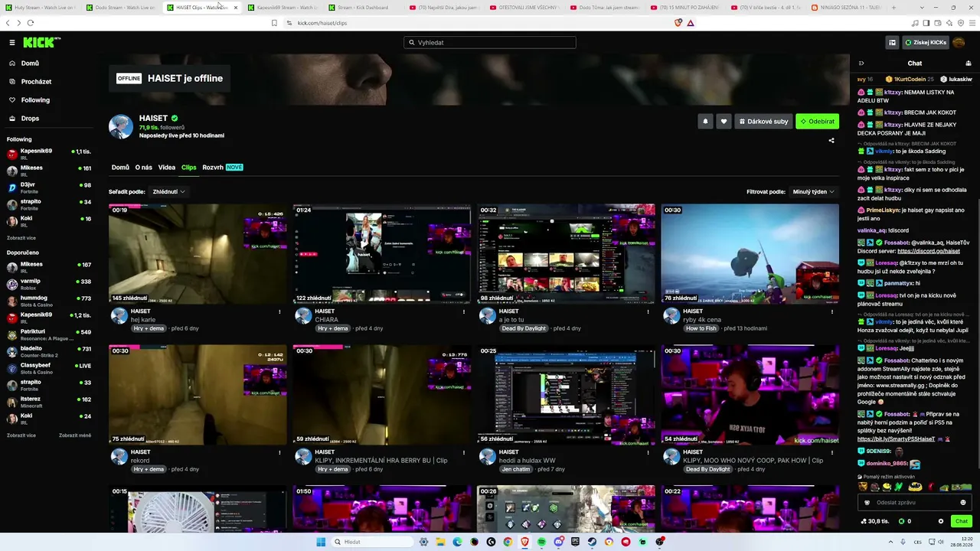Click the Procházet browse icon

click(12, 82)
